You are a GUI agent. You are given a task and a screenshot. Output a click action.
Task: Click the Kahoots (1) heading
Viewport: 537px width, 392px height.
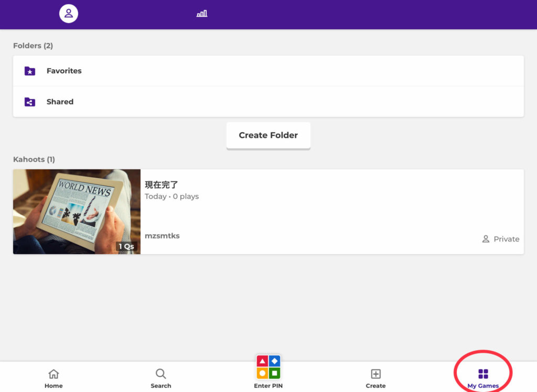pyautogui.click(x=34, y=159)
